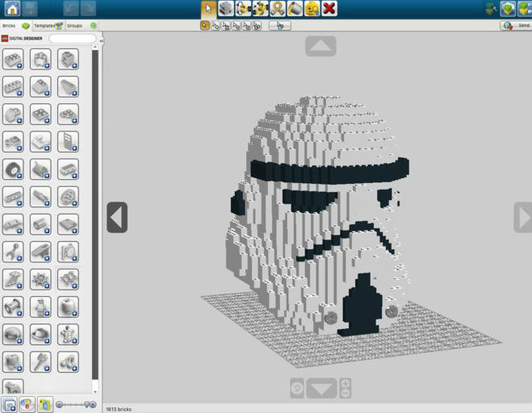Open the minifigure category
The height and width of the screenshot is (413, 532).
point(40,307)
